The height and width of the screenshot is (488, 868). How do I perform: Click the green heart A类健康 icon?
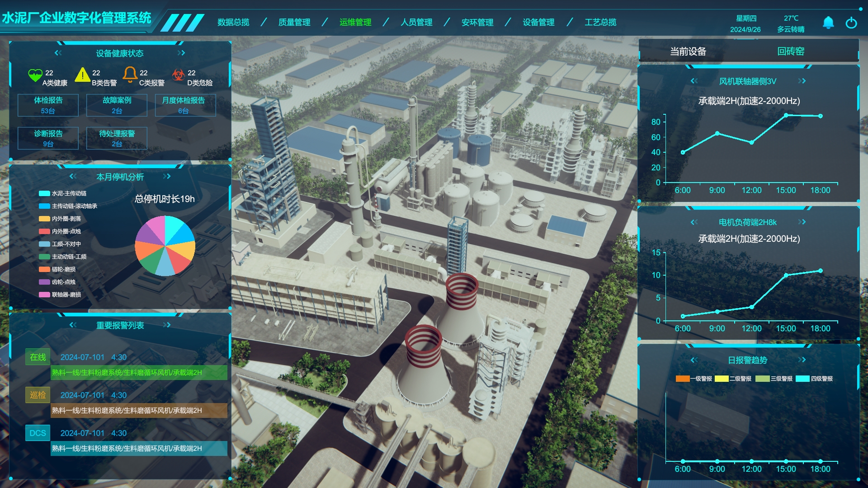[x=35, y=75]
